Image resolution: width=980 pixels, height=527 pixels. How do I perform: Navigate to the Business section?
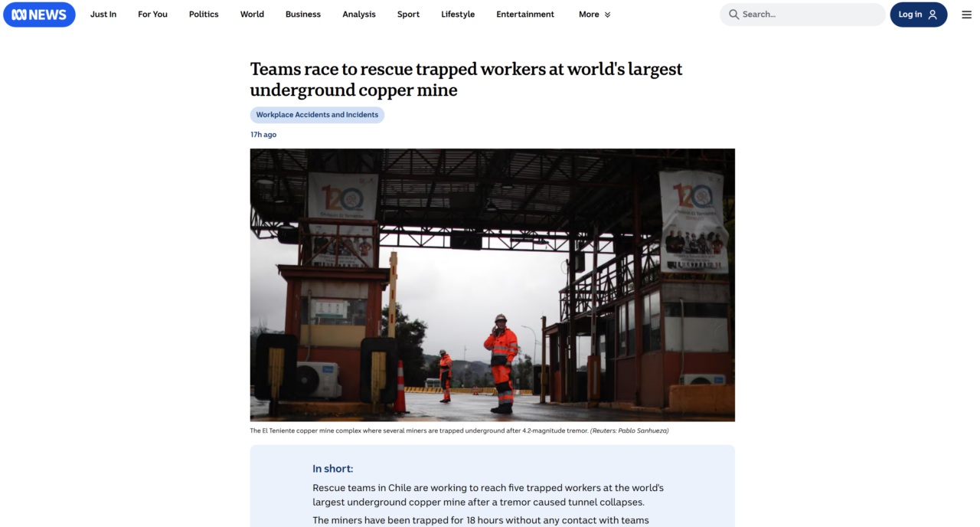[x=303, y=15]
